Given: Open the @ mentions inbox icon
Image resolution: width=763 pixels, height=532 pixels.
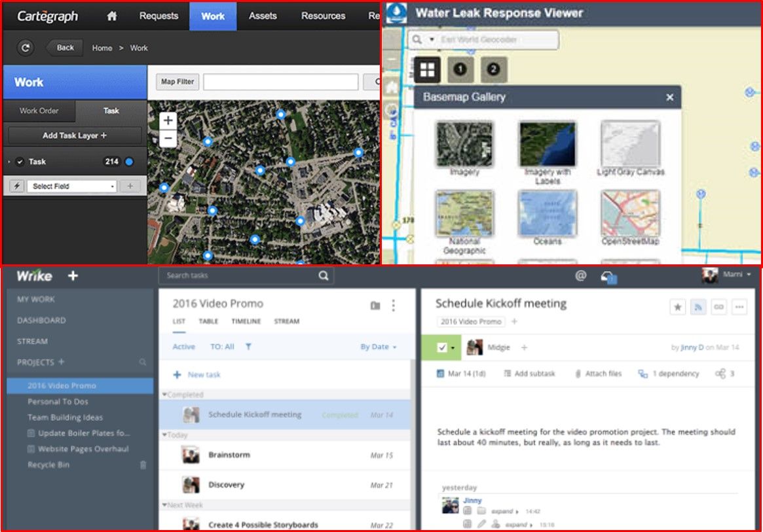Looking at the screenshot, I should click(x=580, y=276).
